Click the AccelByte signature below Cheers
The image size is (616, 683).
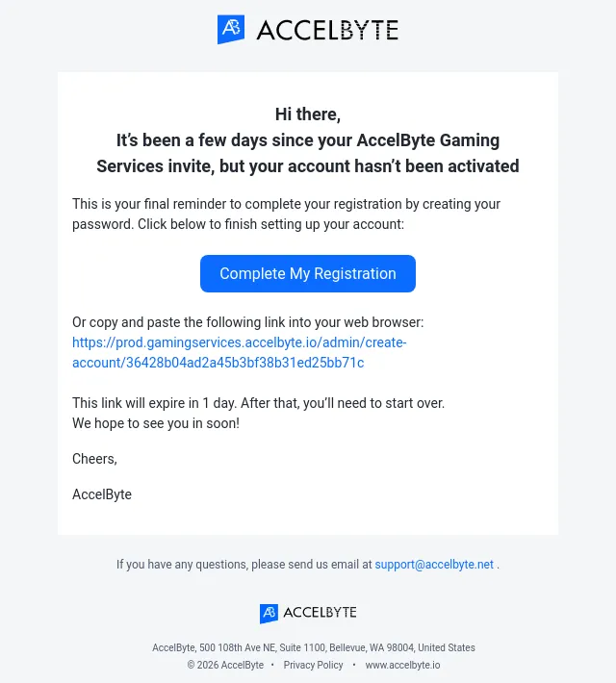(x=102, y=494)
